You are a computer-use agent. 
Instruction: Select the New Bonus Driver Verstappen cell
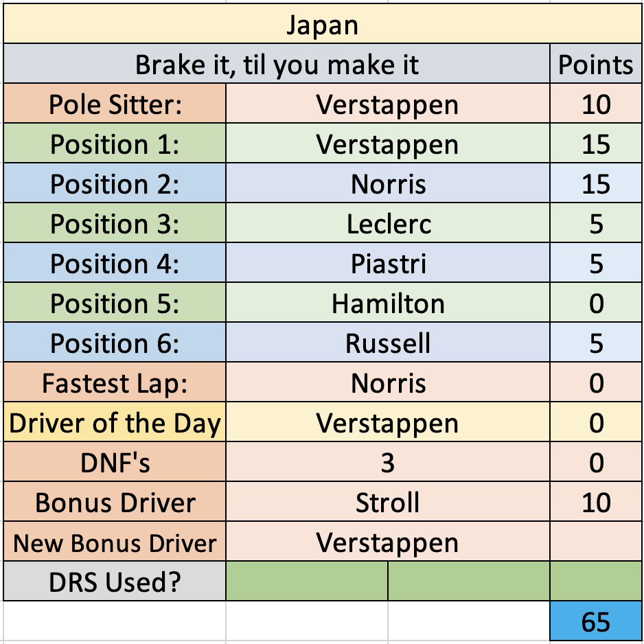[388, 541]
